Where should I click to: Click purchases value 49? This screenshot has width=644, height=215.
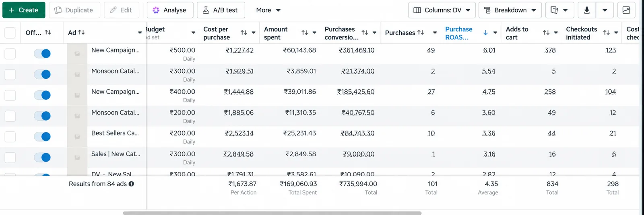[431, 50]
